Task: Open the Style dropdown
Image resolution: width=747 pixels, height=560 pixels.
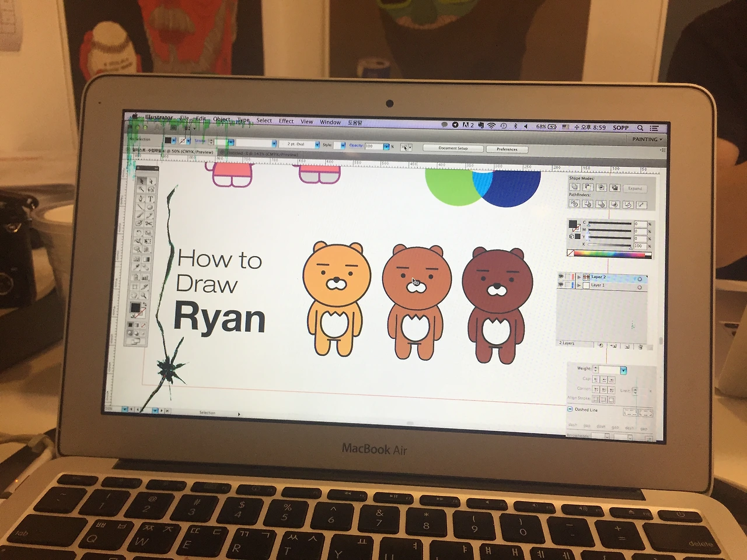Action: pos(343,145)
